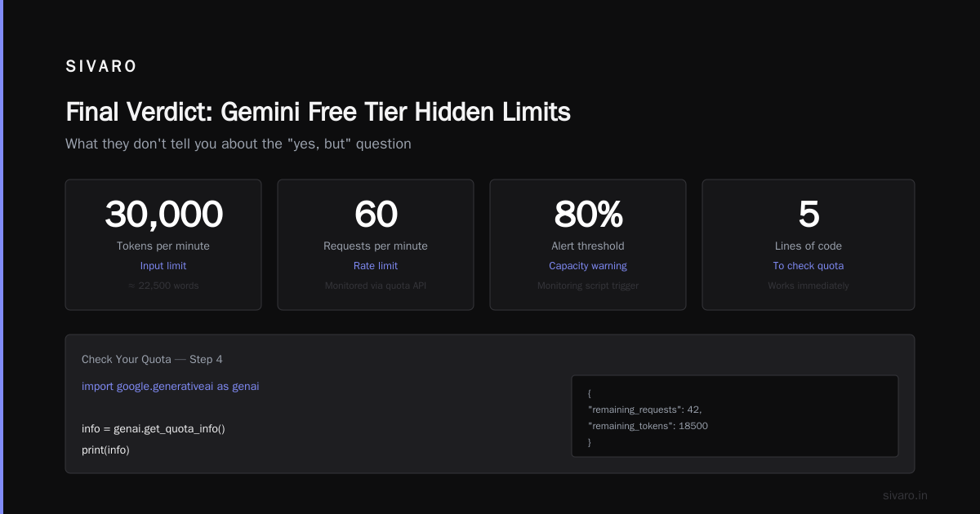Screen dimensions: 980x514
Task: Open the 30,000 tokens per minute card
Action: pyautogui.click(x=163, y=245)
